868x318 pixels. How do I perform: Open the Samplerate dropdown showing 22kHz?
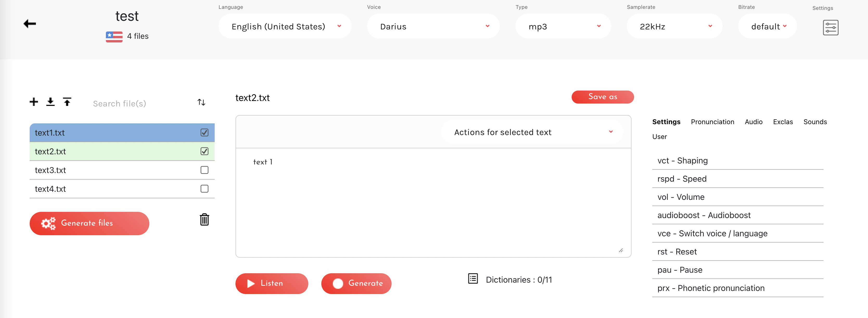(674, 26)
